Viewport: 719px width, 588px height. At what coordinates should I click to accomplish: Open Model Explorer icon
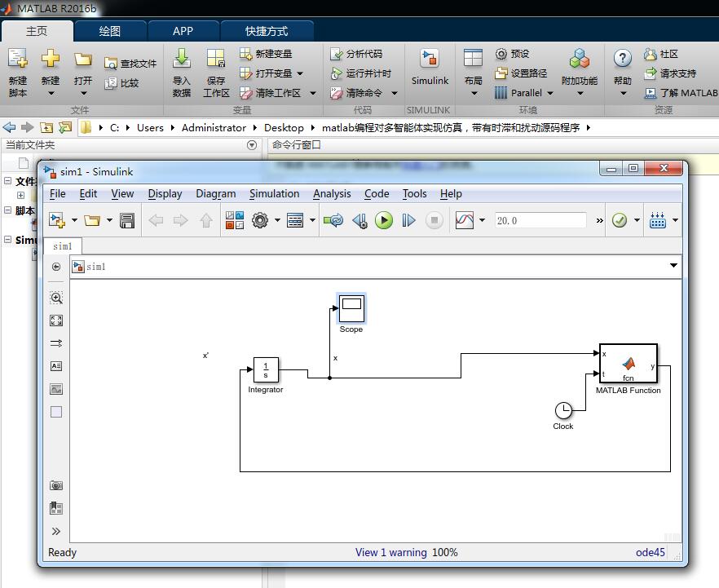pos(295,221)
